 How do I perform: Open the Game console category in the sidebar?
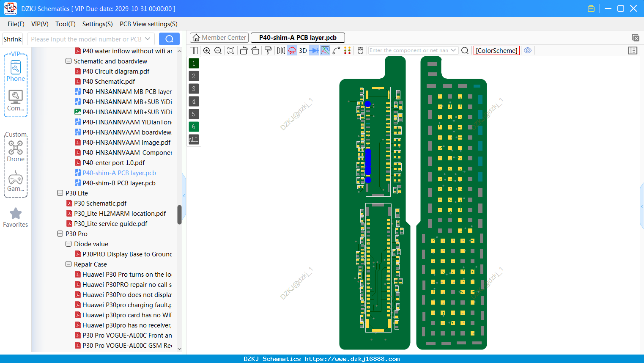coord(16,181)
